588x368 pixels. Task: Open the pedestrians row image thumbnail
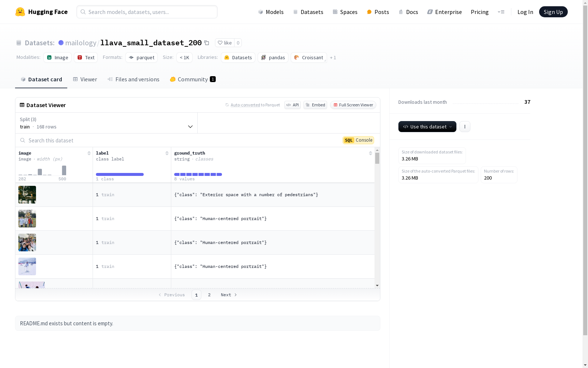click(x=27, y=195)
